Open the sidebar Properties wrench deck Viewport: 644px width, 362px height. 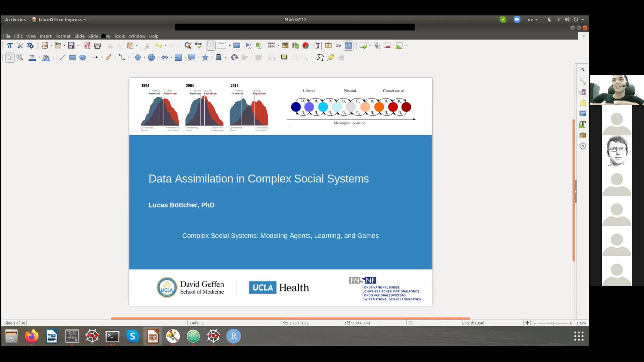pyautogui.click(x=583, y=81)
